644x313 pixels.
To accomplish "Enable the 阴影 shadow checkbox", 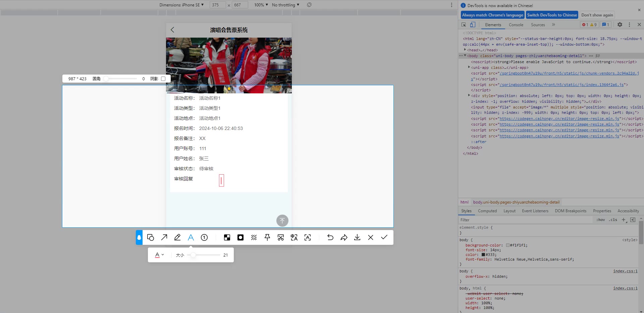I will point(163,79).
